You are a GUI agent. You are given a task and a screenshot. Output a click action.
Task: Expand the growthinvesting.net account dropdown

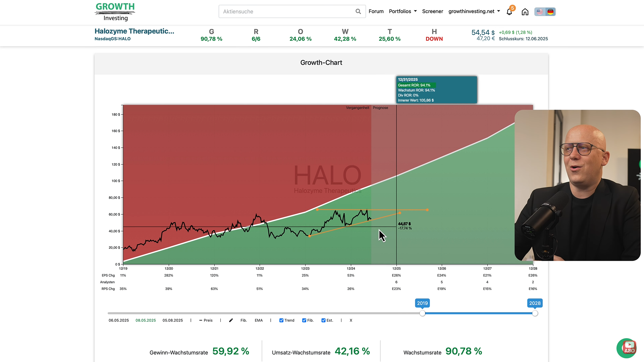pos(474,11)
